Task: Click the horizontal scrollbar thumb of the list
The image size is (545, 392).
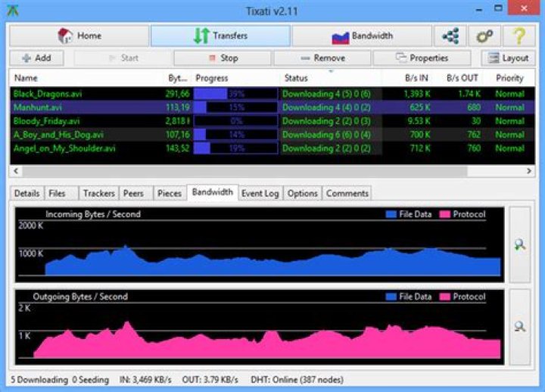Action: 244,171
